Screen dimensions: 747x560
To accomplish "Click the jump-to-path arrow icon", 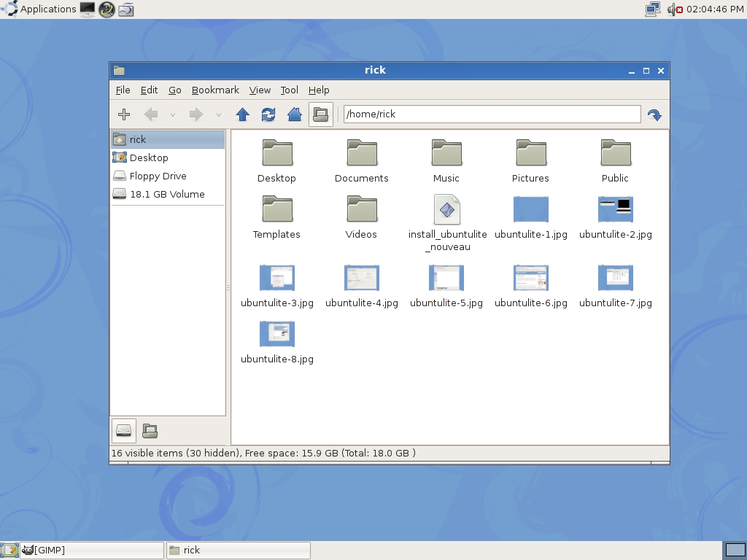I will coord(654,114).
